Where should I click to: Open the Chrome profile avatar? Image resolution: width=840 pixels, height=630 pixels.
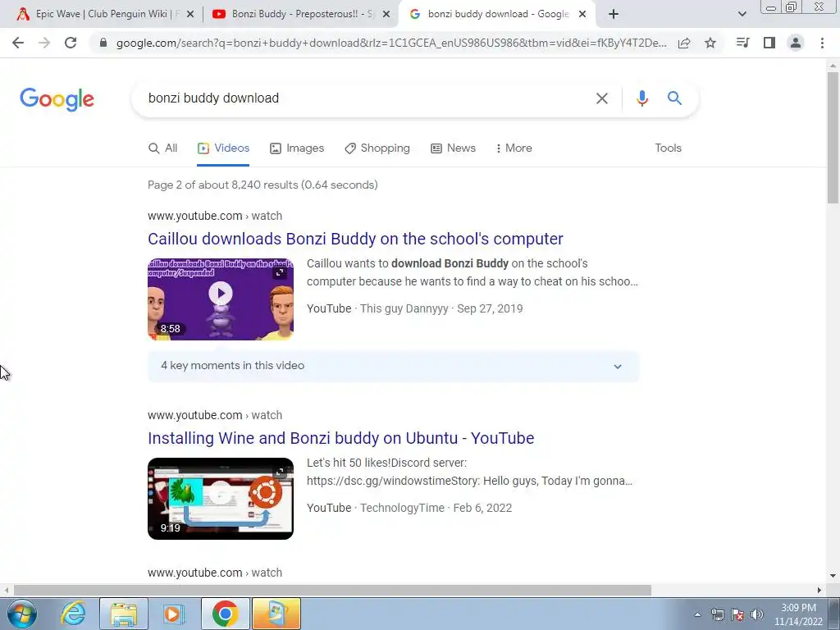click(796, 43)
